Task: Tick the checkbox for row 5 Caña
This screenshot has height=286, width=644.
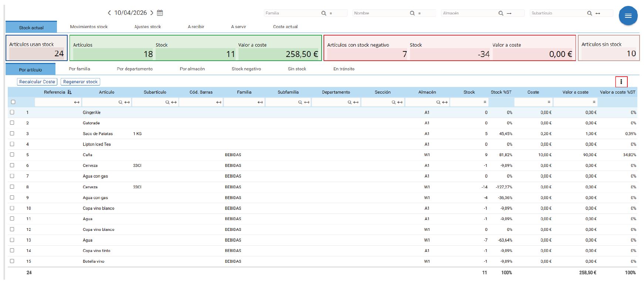Action: (x=12, y=155)
